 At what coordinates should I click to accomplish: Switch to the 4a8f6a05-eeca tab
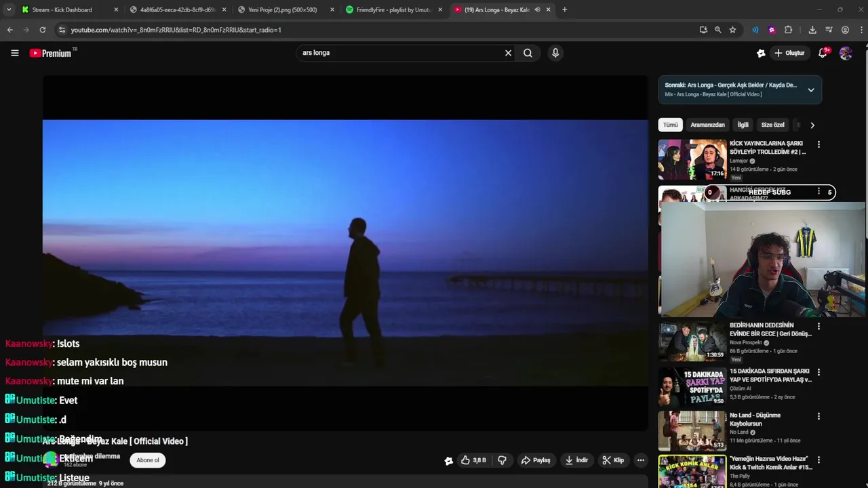pos(178,9)
